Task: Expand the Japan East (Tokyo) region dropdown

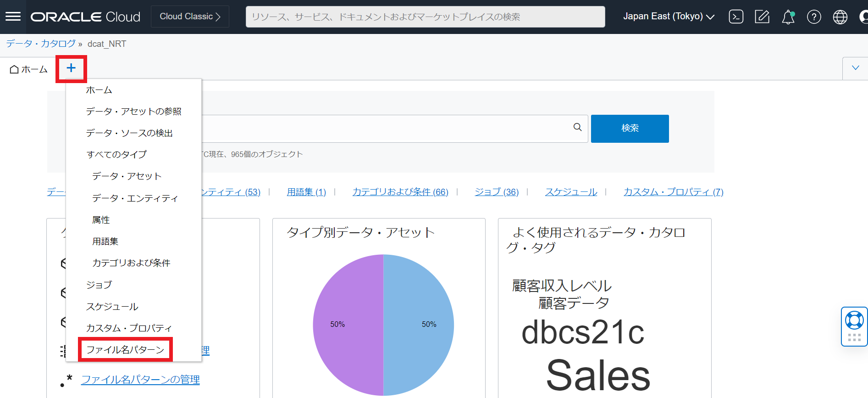Action: [x=669, y=17]
